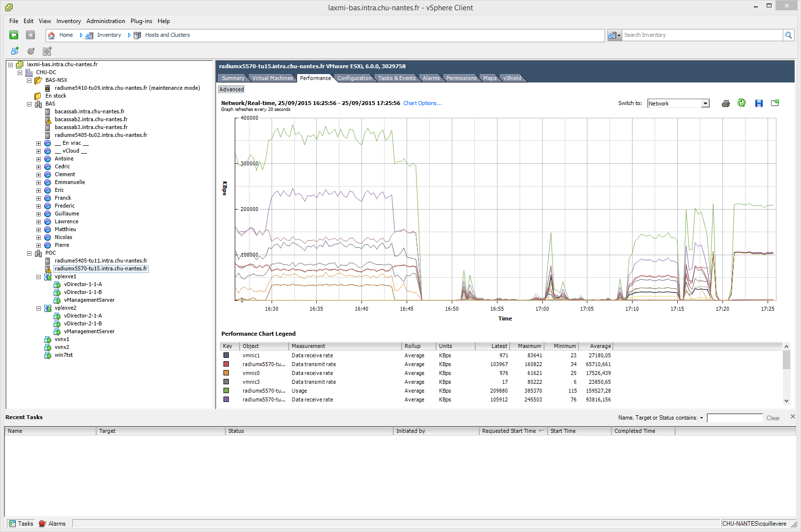Pop out the chart into a new window

(775, 103)
